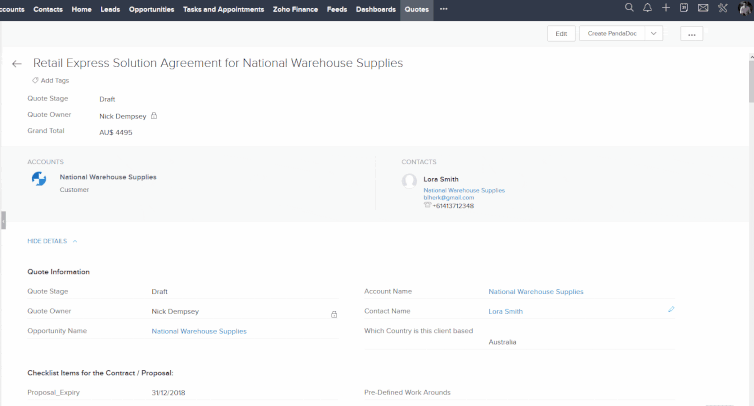The height and width of the screenshot is (406, 754).
Task: Open the search icon in top bar
Action: click(x=629, y=8)
